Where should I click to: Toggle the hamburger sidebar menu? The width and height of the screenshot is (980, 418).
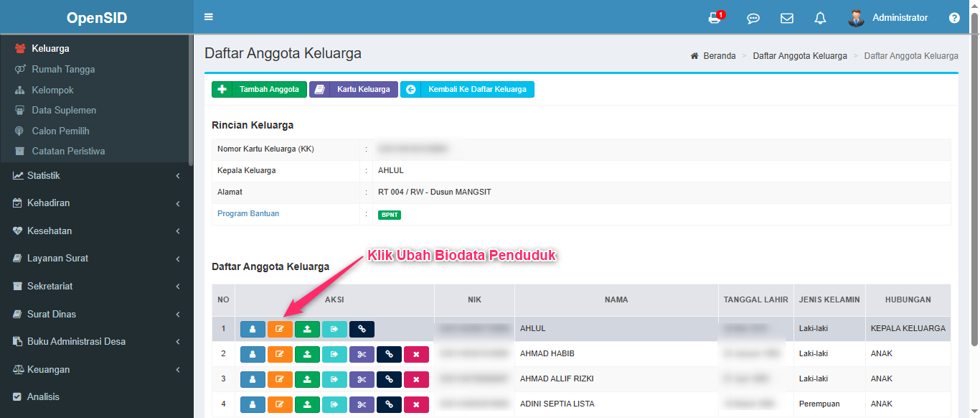(209, 17)
